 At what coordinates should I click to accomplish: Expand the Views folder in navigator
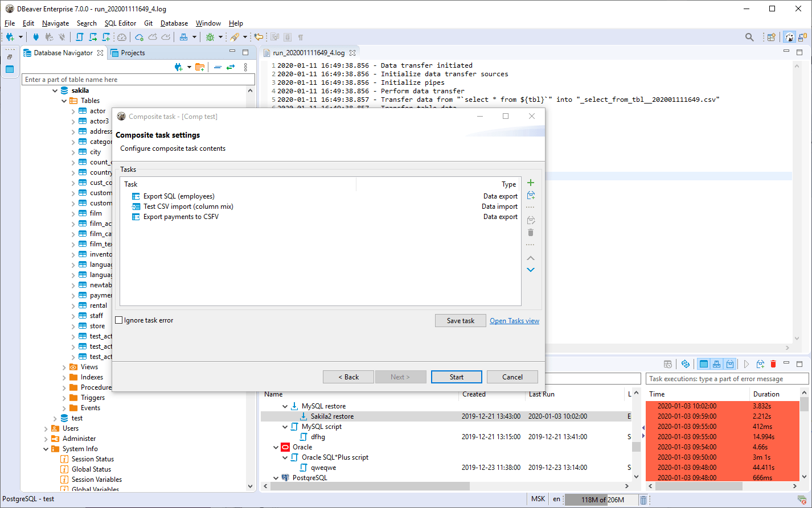pyautogui.click(x=64, y=367)
